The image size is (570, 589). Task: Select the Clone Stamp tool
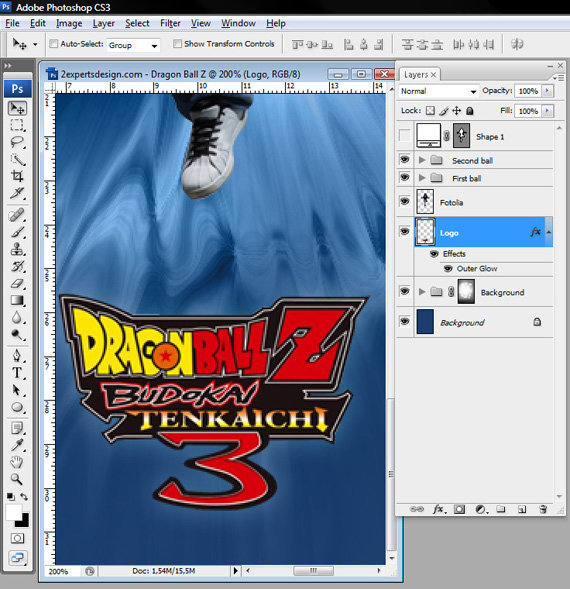pos(17,248)
